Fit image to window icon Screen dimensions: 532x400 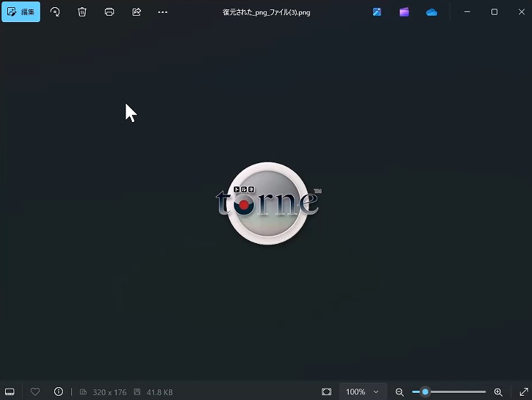click(x=327, y=392)
